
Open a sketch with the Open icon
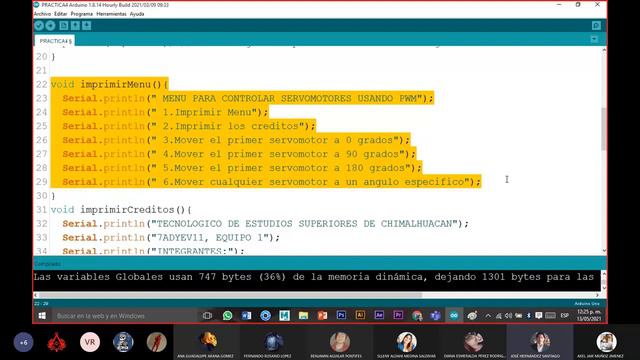click(75, 26)
